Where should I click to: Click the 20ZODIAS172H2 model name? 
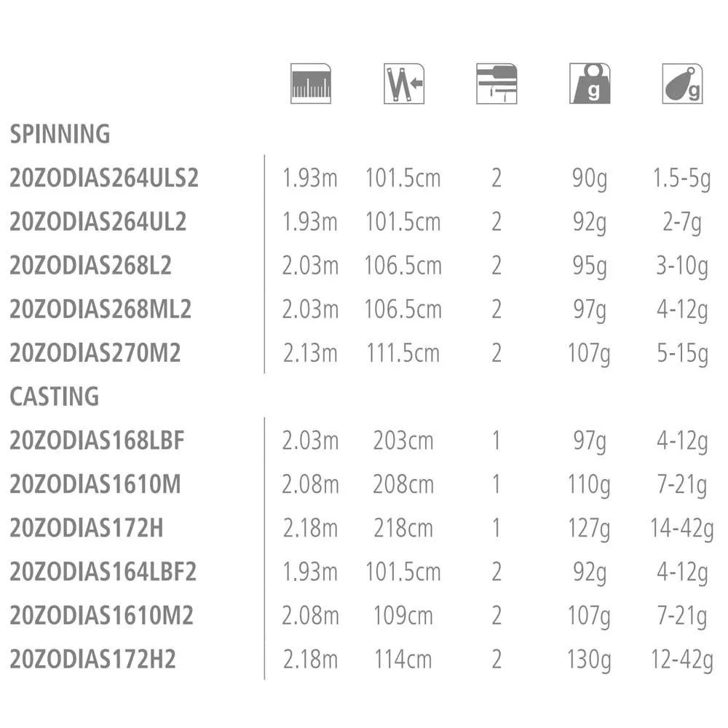93,660
